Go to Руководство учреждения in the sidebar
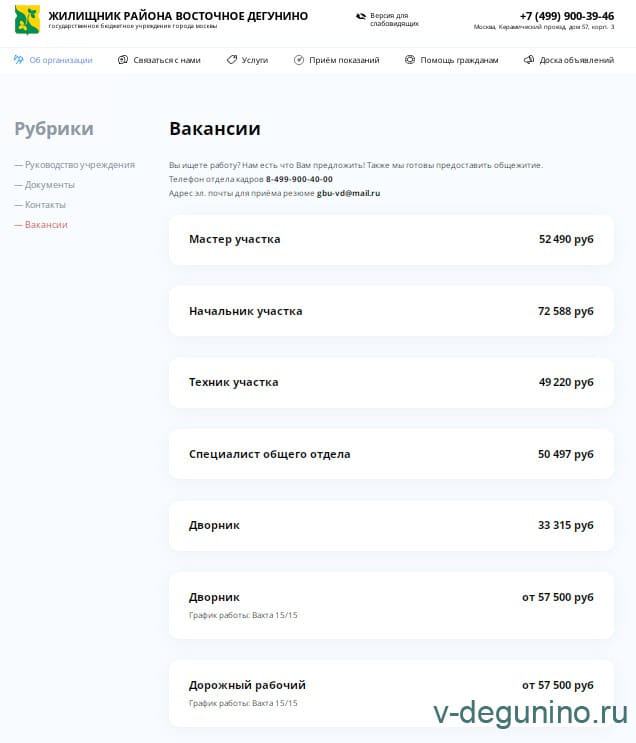The width and height of the screenshot is (636, 743). pos(79,165)
